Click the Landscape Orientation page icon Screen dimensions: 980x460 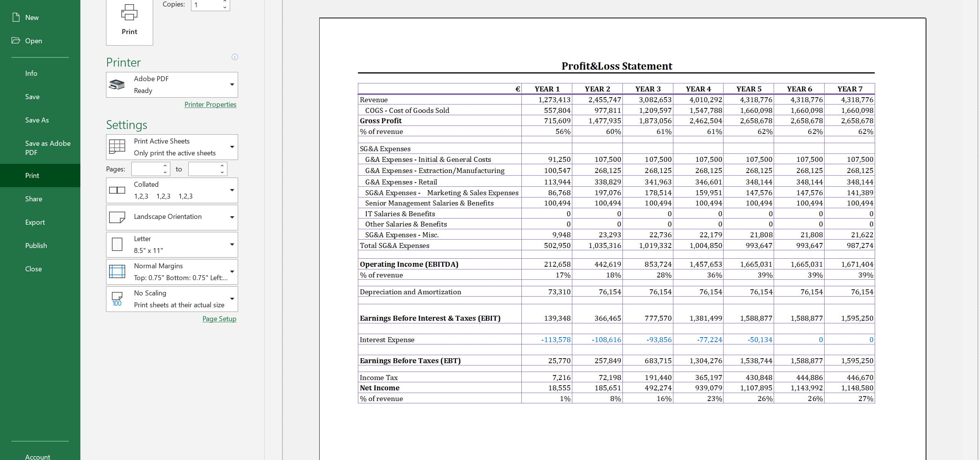117,217
